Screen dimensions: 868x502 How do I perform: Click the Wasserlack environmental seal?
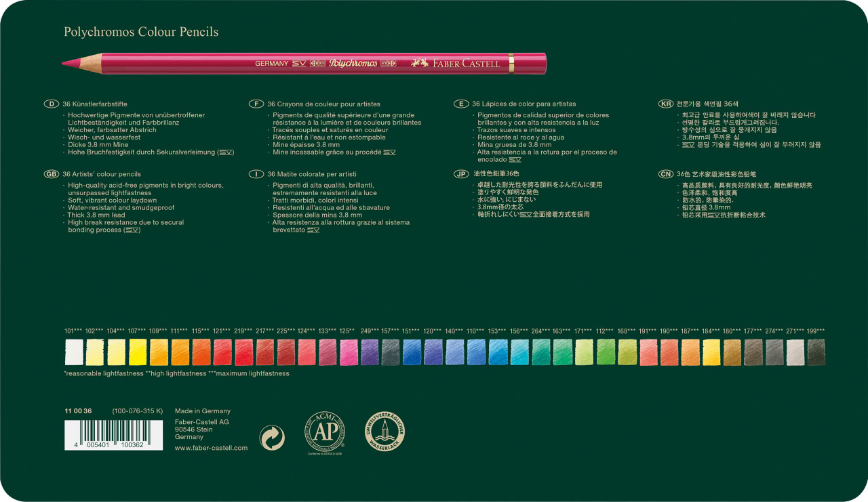(x=384, y=432)
